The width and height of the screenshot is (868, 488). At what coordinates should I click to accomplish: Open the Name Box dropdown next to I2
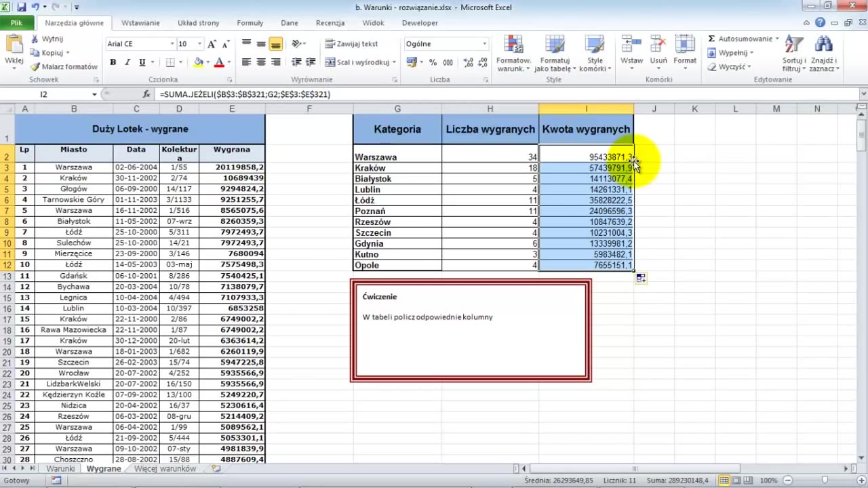(x=94, y=94)
